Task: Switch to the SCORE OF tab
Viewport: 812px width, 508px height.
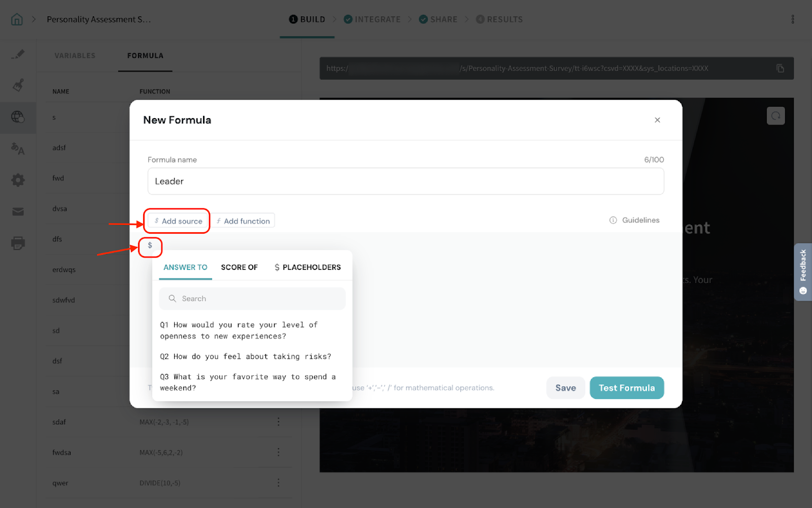Action: point(239,267)
